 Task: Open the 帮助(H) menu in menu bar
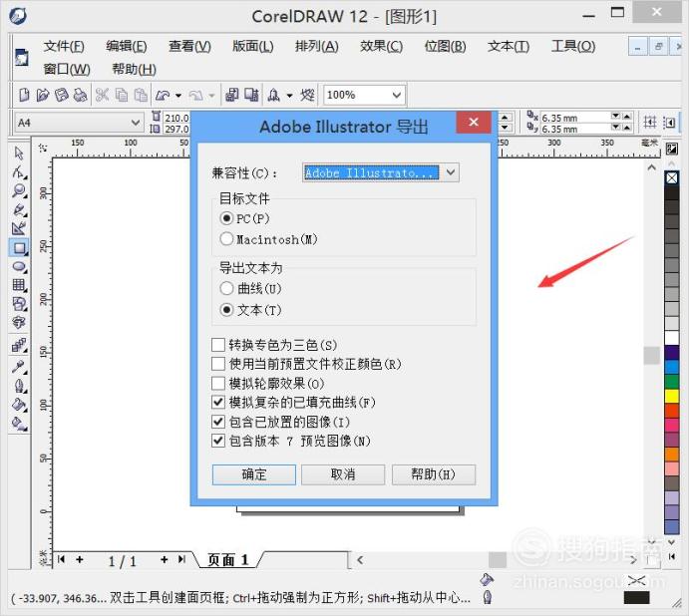tap(134, 69)
